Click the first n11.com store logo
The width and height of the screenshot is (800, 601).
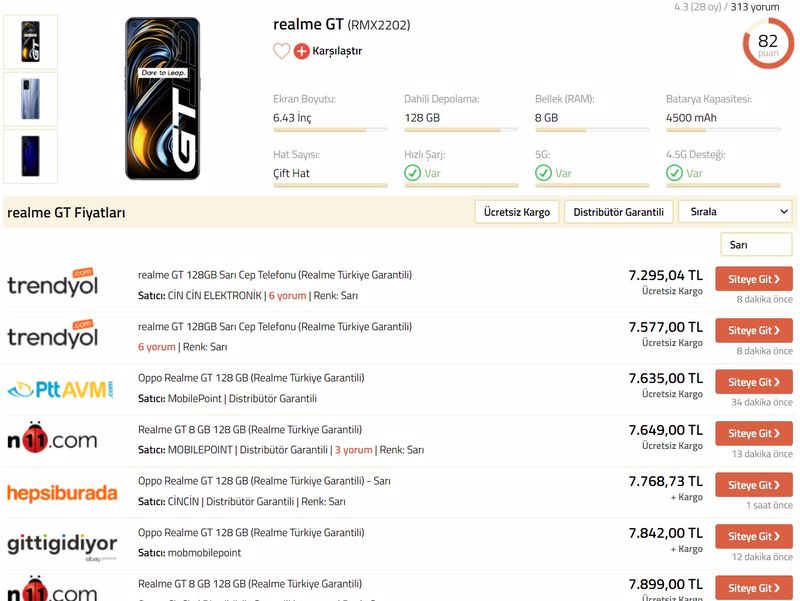click(x=52, y=439)
